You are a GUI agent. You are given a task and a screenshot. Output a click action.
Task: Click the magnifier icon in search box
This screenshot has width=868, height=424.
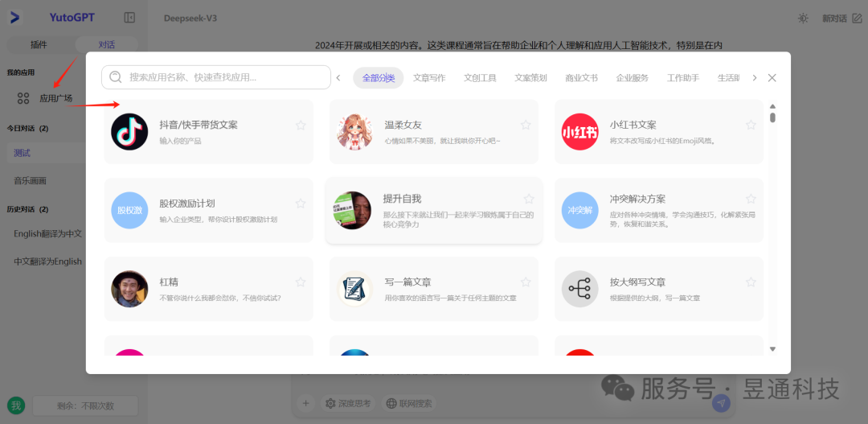pos(116,77)
